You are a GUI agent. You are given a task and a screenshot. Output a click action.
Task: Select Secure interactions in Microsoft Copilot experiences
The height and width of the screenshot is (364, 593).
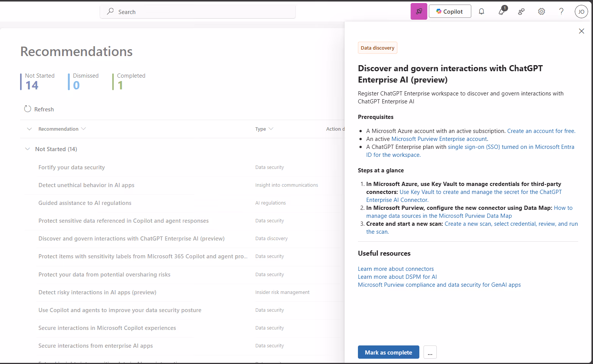(x=107, y=328)
